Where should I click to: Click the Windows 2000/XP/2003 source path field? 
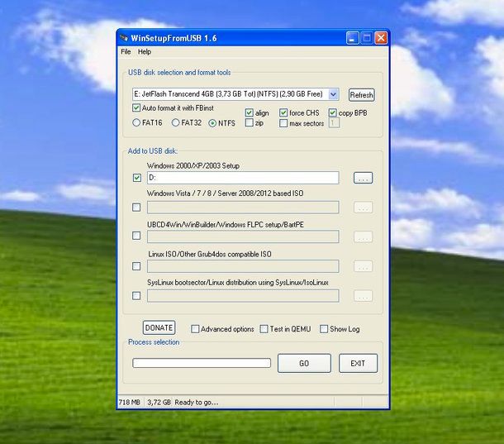pos(243,178)
